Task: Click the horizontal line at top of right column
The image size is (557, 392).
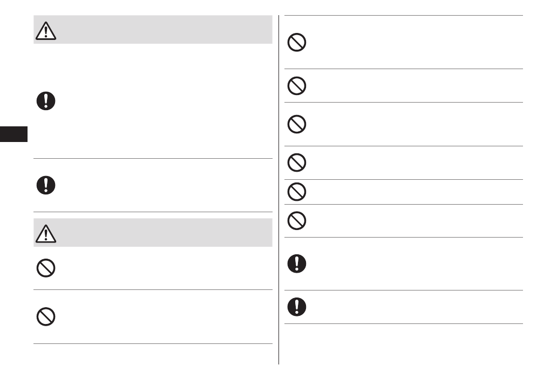Action: click(x=404, y=15)
